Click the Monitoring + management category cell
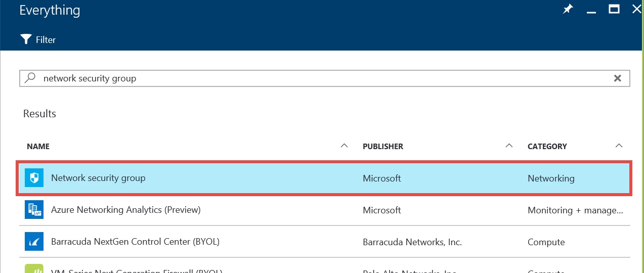Viewport: 644px width, 273px height. (x=575, y=210)
